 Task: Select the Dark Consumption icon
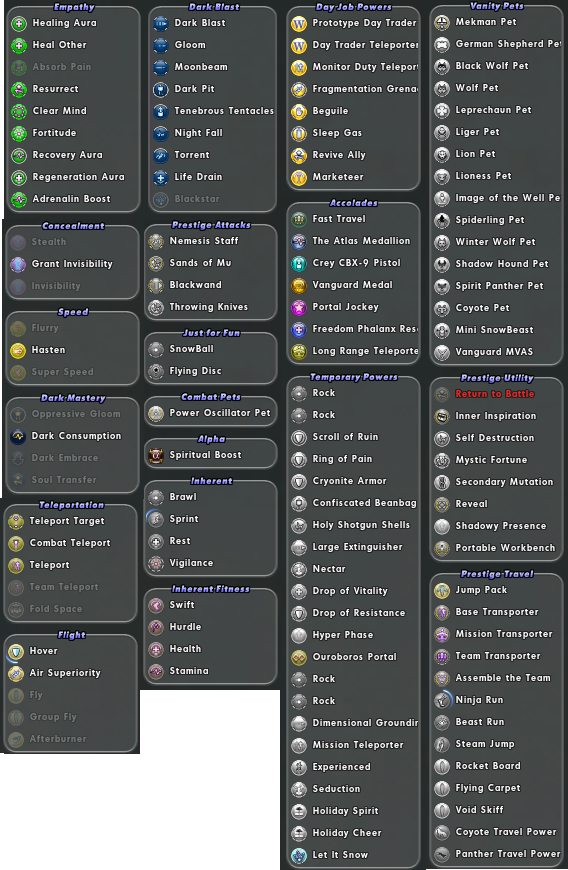(x=18, y=436)
